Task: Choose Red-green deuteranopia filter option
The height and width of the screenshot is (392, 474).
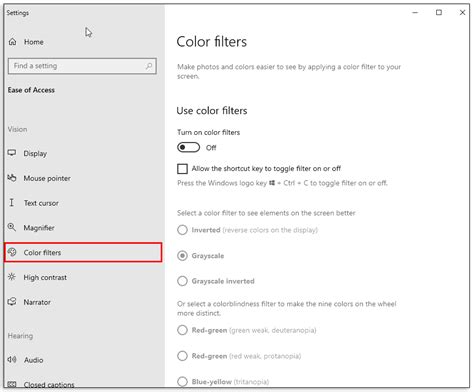Action: 182,330
